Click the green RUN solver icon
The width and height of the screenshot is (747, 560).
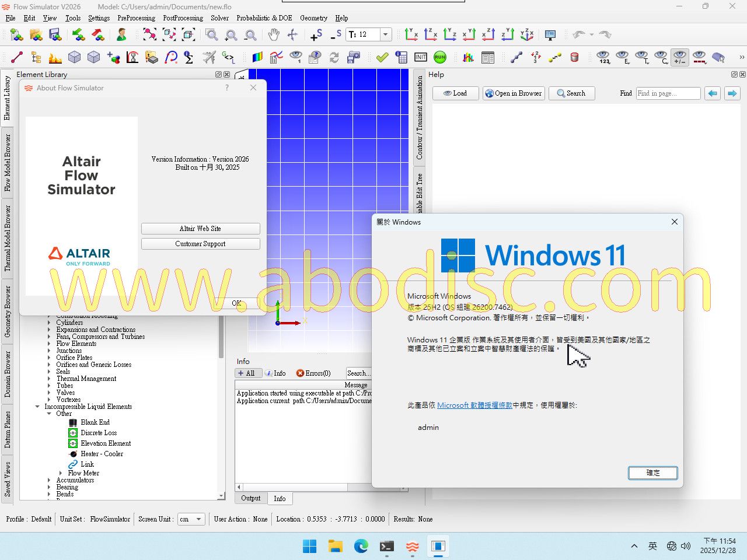440,57
